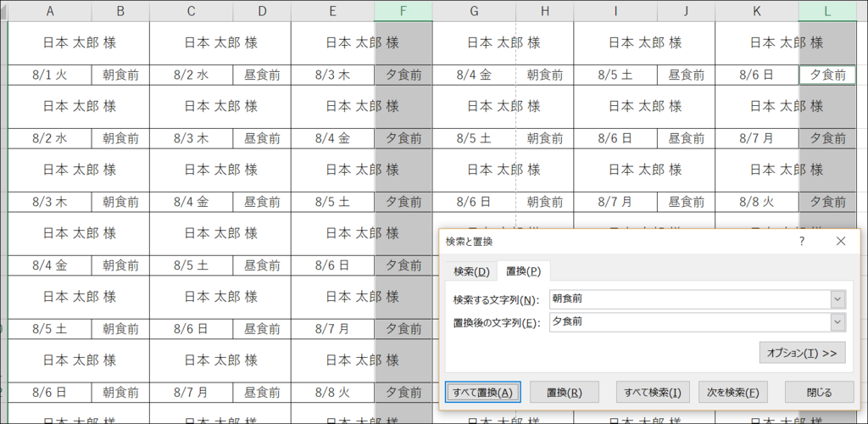Image resolution: width=868 pixels, height=424 pixels.
Task: Click 朝食前 cell next to 8/4 金 in column B
Action: (120, 265)
